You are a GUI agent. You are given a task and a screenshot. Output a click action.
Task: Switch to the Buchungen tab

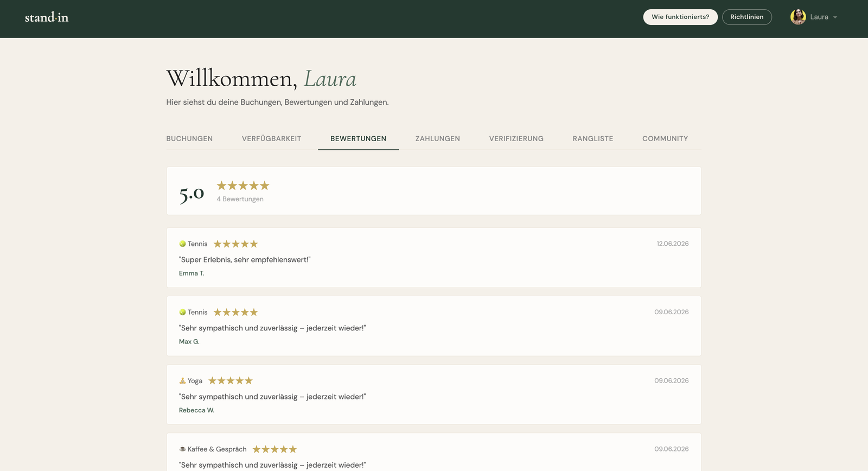tap(189, 139)
